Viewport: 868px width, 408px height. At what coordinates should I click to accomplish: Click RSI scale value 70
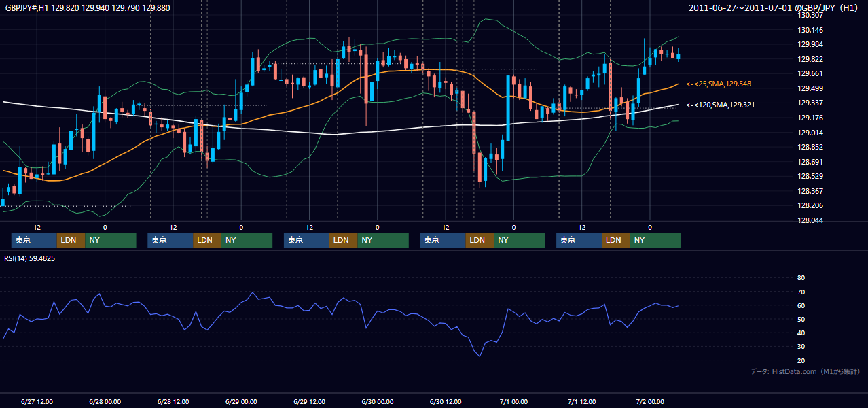tap(801, 292)
